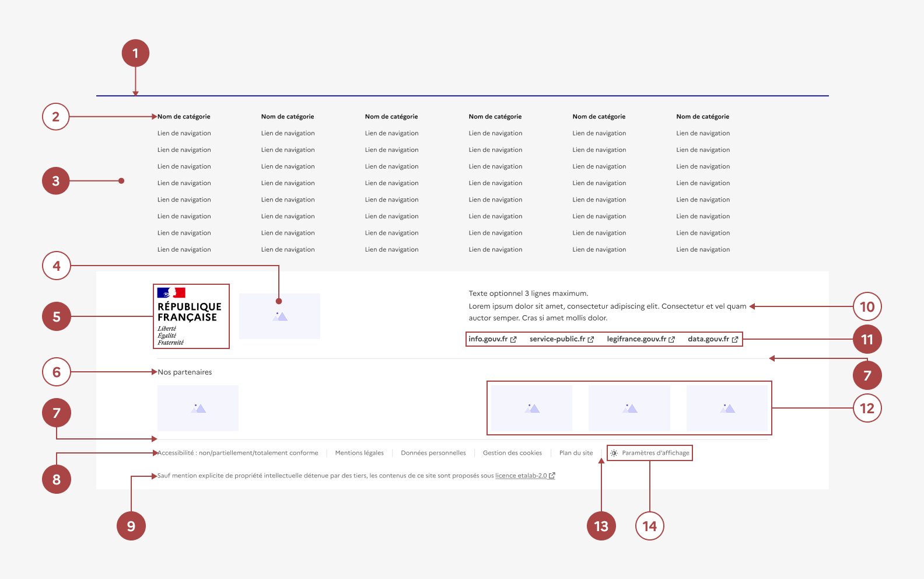
Task: Open the legifrance.gouv.fr link
Action: (640, 339)
